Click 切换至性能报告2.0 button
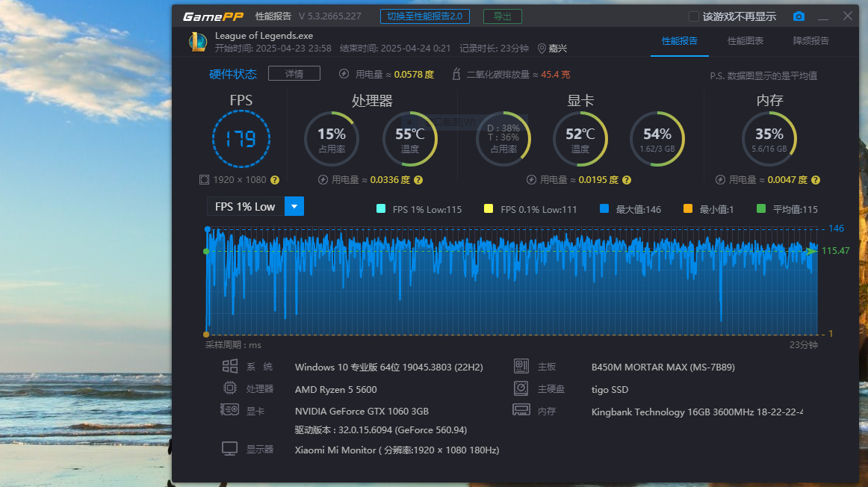 click(x=424, y=16)
